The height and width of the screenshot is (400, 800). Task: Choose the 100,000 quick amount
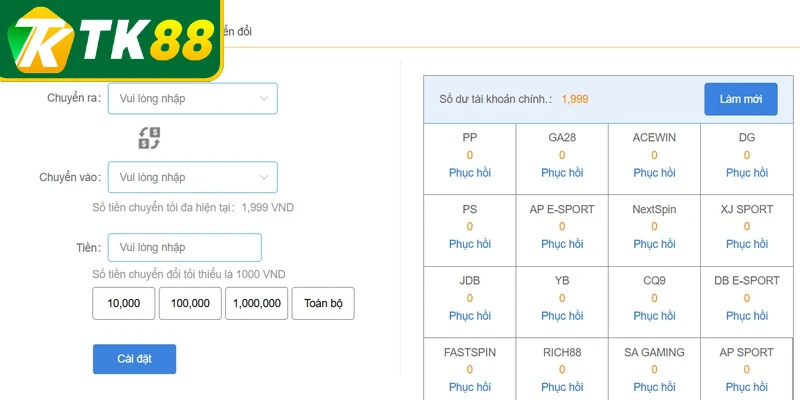coord(190,304)
